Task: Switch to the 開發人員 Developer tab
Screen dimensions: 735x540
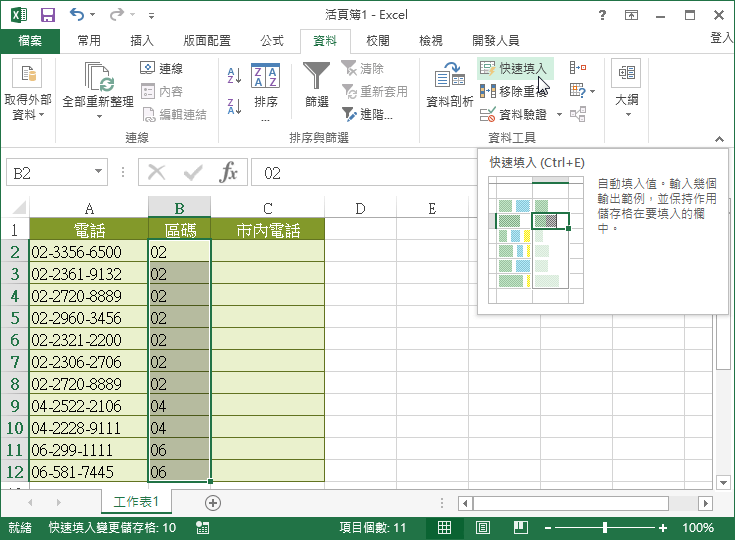Action: 495,41
